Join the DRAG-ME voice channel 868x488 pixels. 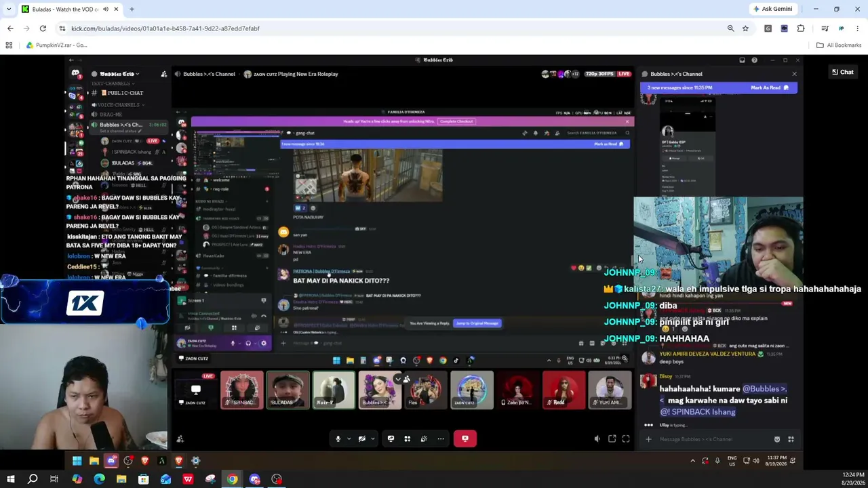click(x=110, y=115)
